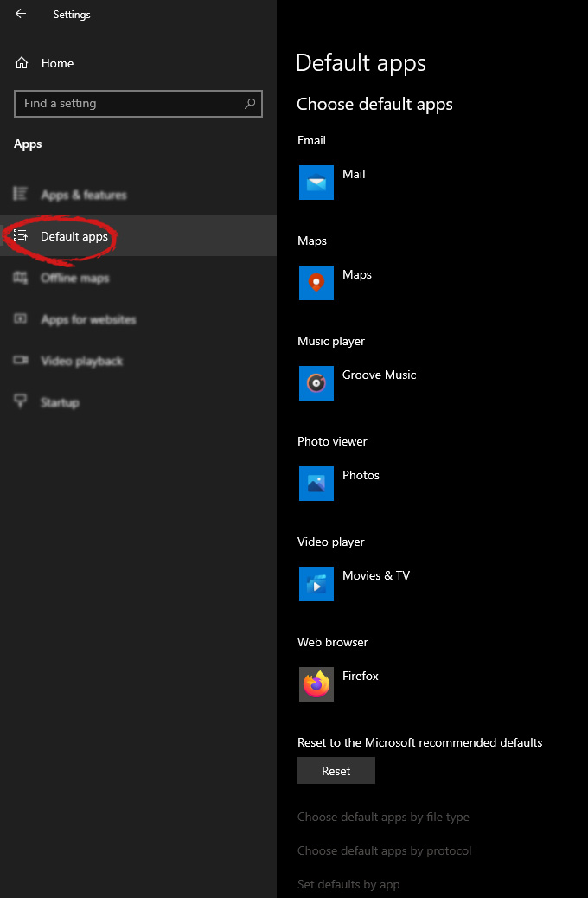The image size is (588, 898).
Task: Click the search magnifier icon
Action: coord(250,104)
